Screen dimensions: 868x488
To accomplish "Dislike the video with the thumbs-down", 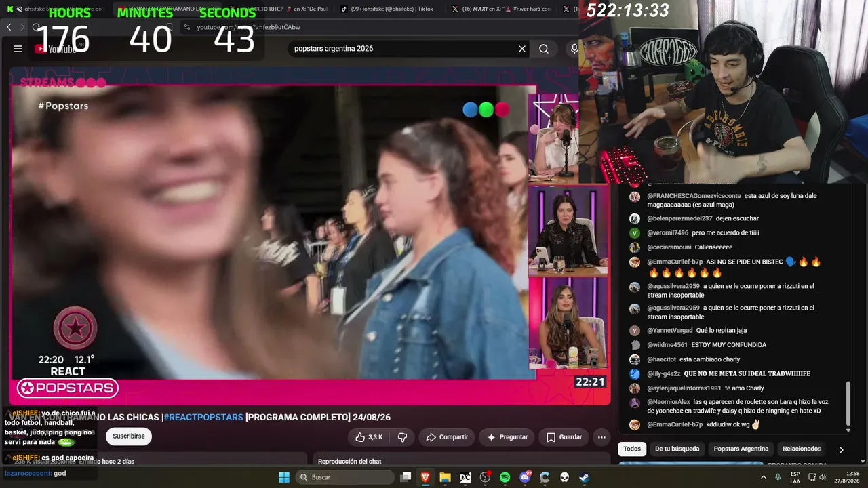I will 402,437.
